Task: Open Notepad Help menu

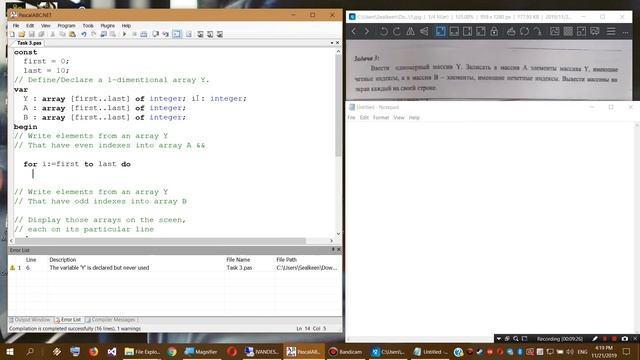Action: (x=414, y=118)
